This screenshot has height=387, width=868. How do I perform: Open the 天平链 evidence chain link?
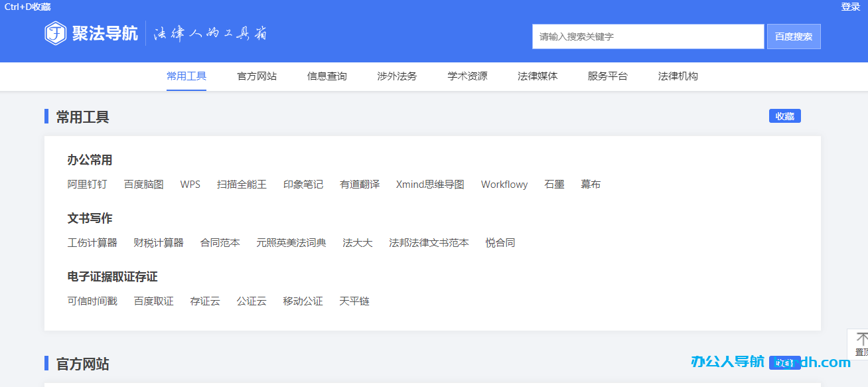tap(354, 301)
